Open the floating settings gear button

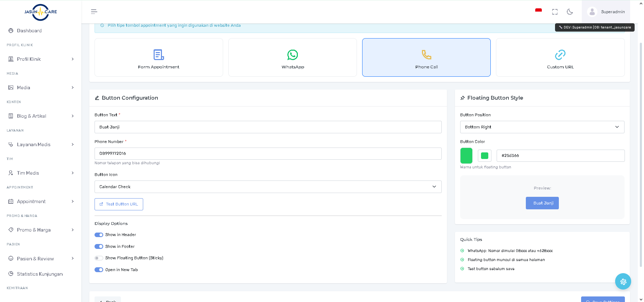coord(623,282)
